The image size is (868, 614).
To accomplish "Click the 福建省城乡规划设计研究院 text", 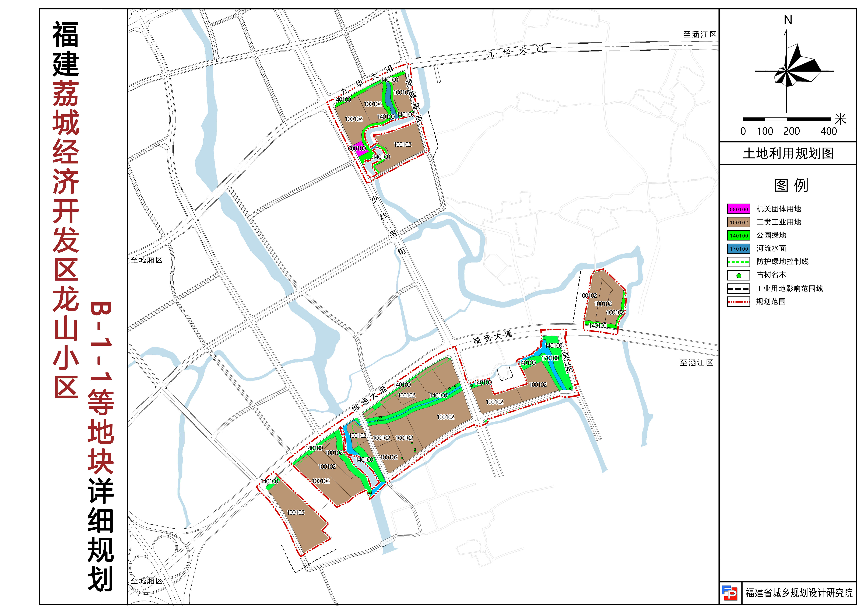I will [x=799, y=593].
